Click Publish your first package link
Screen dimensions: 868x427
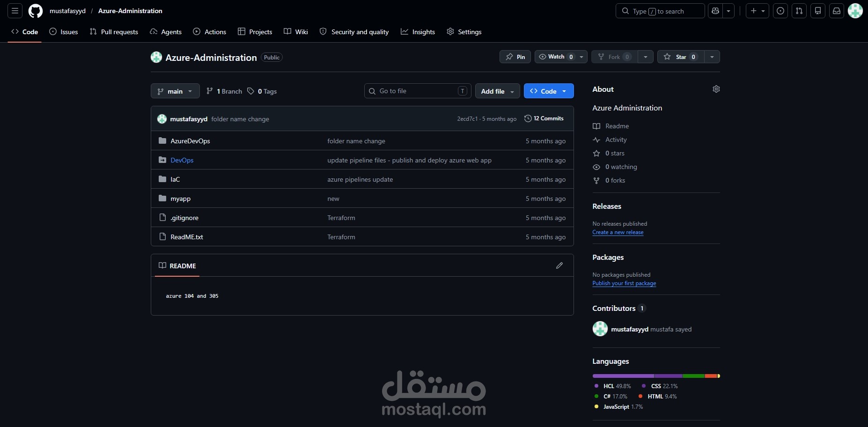tap(624, 283)
